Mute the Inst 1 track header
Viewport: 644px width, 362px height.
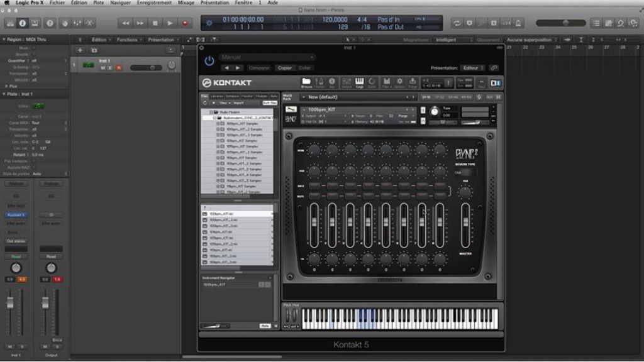103,68
